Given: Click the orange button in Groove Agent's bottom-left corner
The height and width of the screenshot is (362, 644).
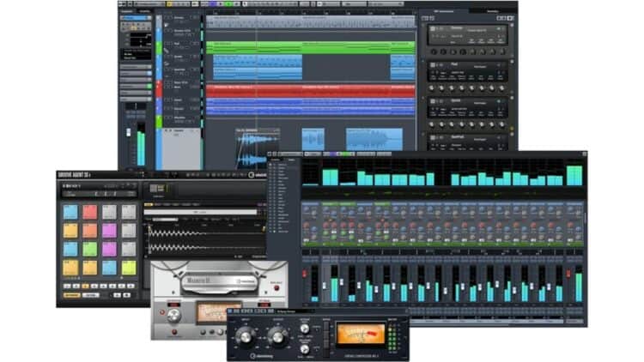Looking at the screenshot, I should coord(71,295).
